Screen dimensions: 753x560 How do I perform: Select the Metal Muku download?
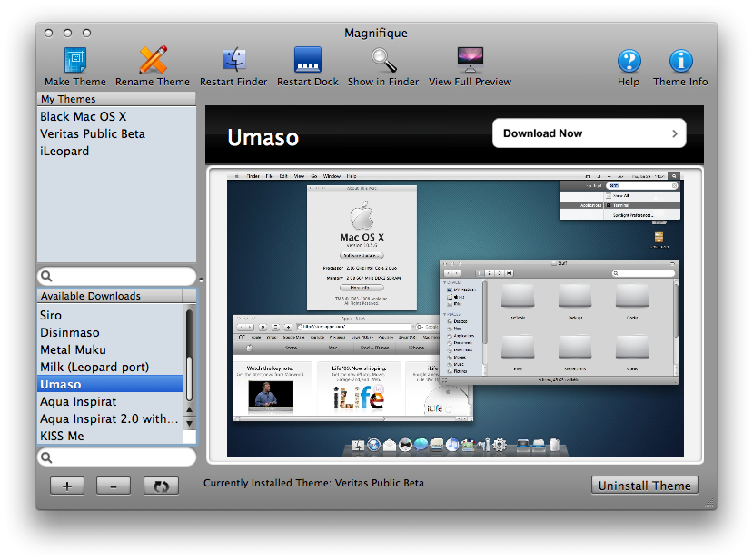pos(110,349)
